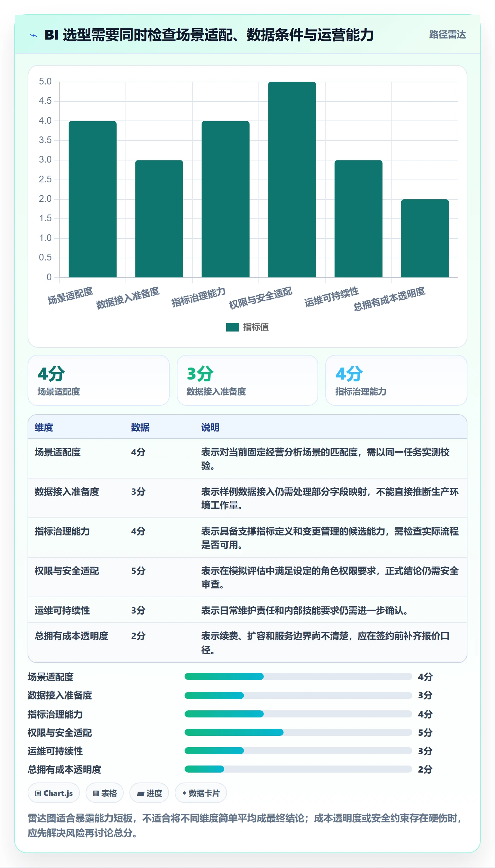Click the square icon in the Chart.js chip
This screenshot has height=868, width=495.
[38, 793]
